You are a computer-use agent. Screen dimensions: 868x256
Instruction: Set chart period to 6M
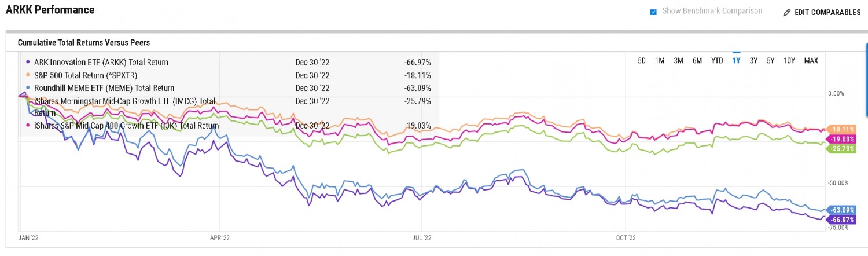coord(697,61)
